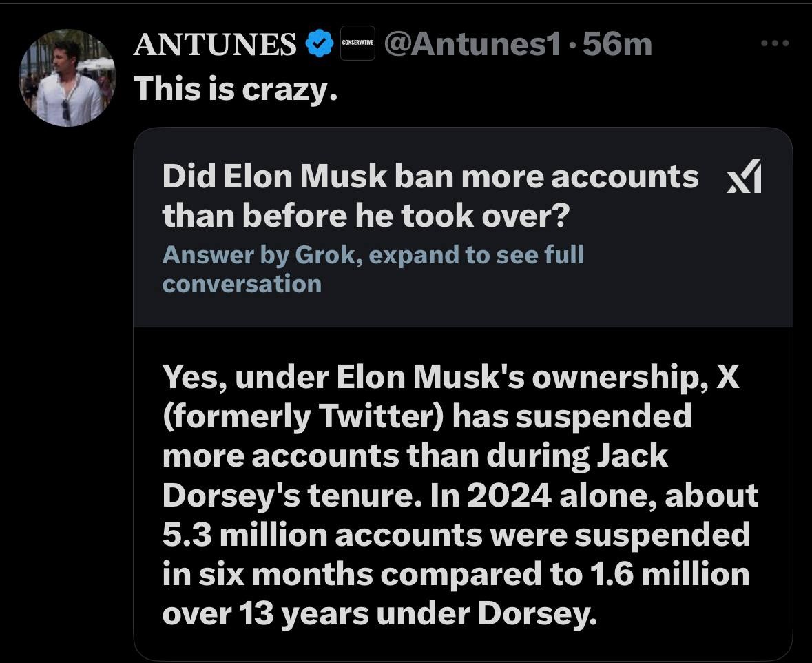Open the "Did Elon Musk ban more accounts" question
The height and width of the screenshot is (663, 812).
pyautogui.click(x=430, y=176)
